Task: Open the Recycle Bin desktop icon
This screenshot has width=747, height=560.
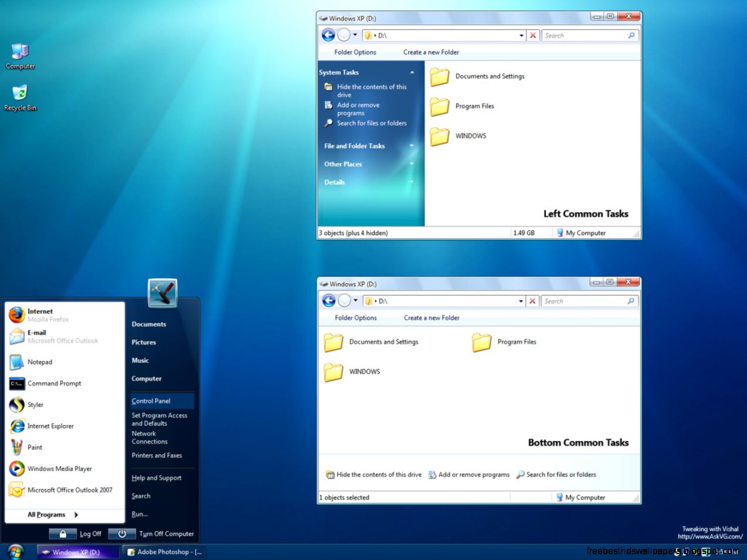Action: coord(21,97)
